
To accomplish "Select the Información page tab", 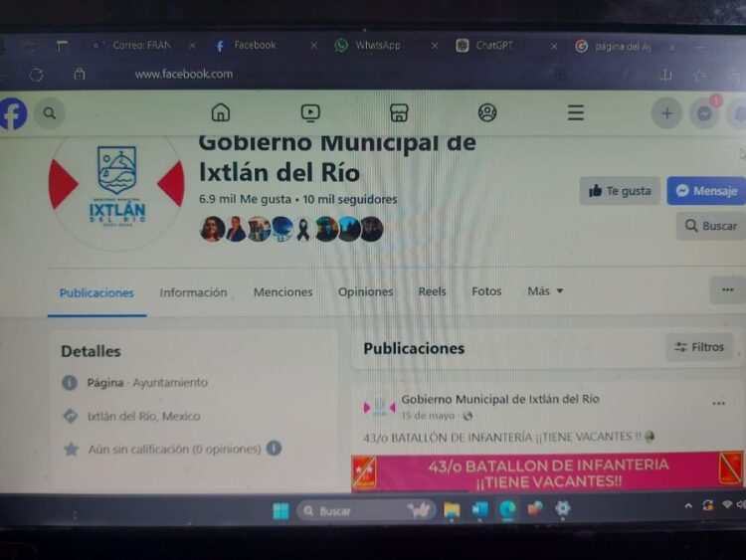I will click(193, 292).
